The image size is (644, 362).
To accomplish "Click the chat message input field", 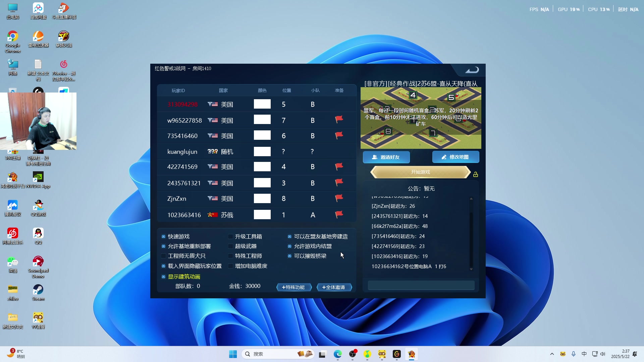I will 421,285.
